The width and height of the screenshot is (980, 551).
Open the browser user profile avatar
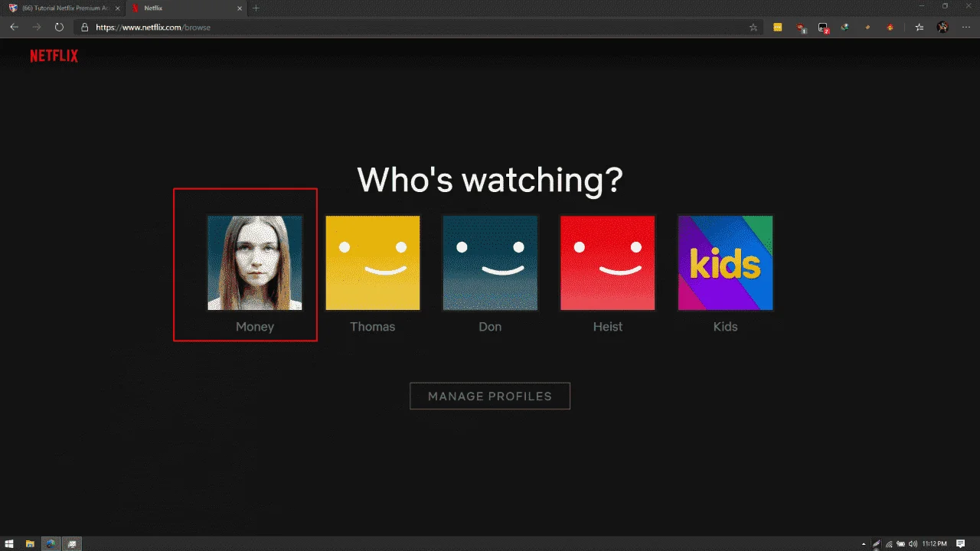(x=942, y=27)
